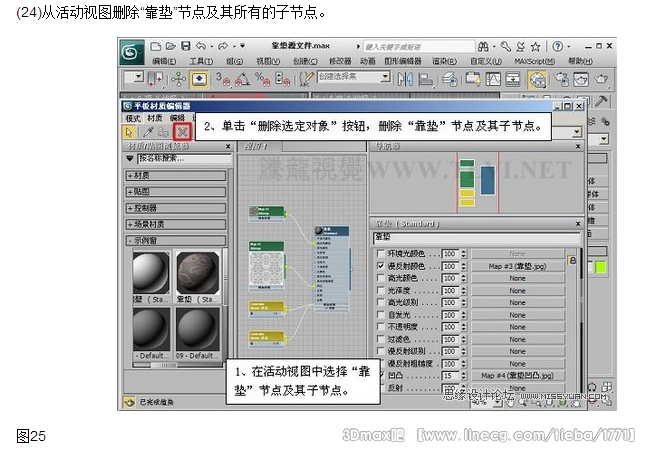Collapse the 示例窗 rollout
The width and height of the screenshot is (664, 452).
click(x=175, y=240)
